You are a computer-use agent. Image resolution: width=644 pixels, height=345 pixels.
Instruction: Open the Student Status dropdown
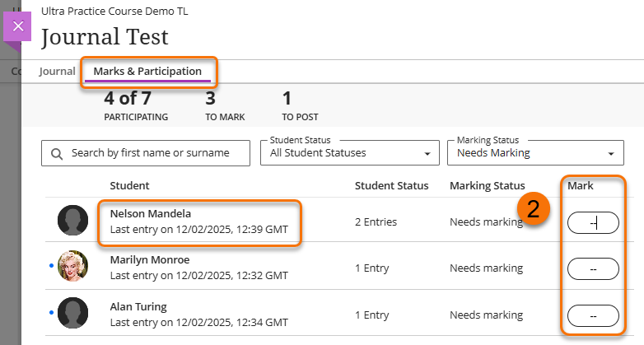349,152
